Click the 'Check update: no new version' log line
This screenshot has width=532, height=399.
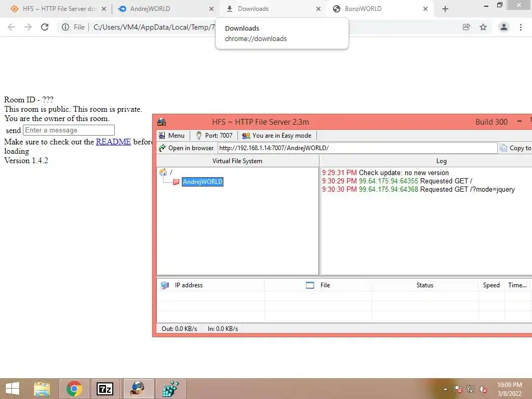click(385, 172)
